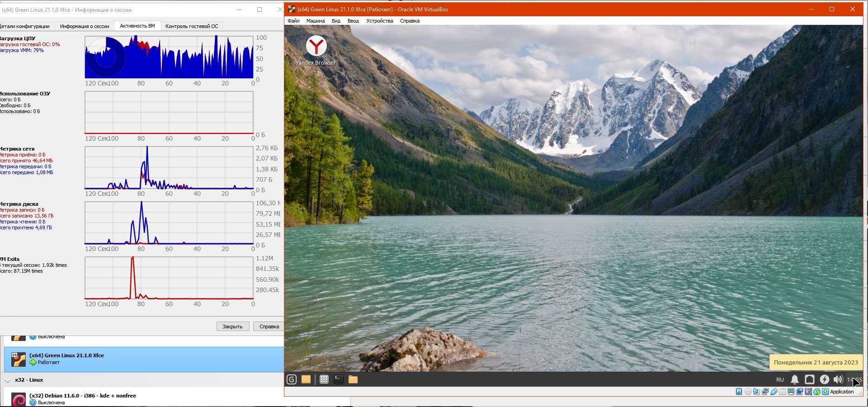Click the 'Всего: 87.15M times' label
Image resolution: width=868 pixels, height=407 pixels.
[21, 271]
